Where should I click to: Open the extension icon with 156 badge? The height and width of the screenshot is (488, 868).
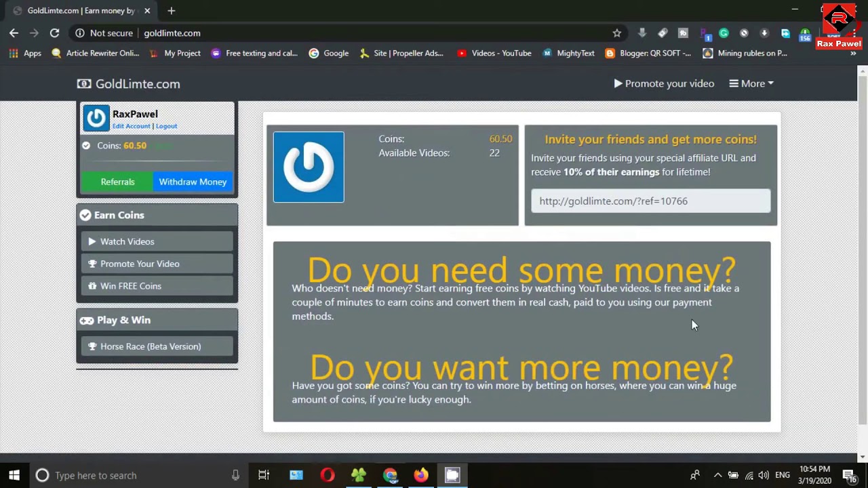(x=806, y=34)
